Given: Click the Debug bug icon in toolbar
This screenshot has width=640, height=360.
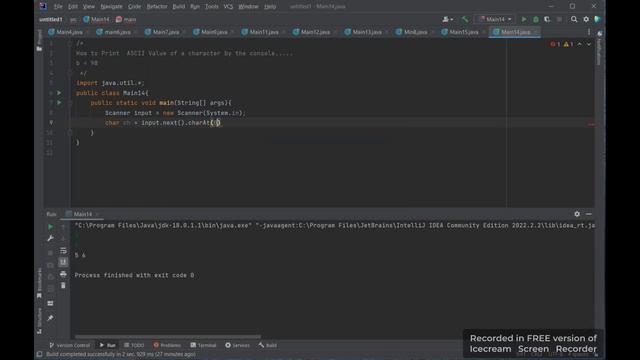Looking at the screenshot, I should [536, 19].
